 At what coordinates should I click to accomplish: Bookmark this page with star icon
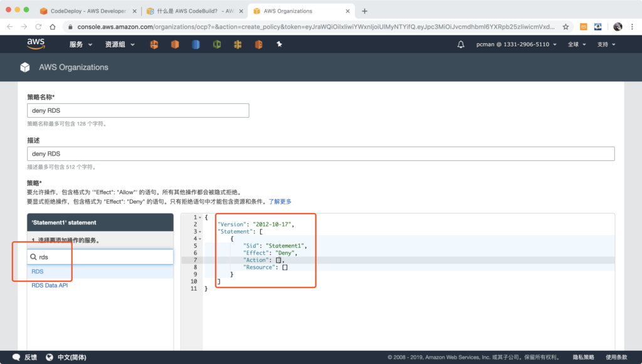point(566,26)
